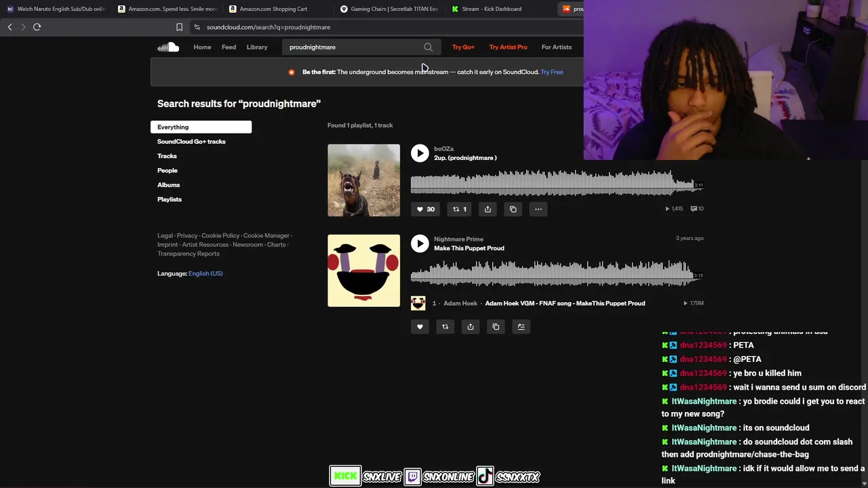Open Adam Hoek track small thumbnail
The image size is (868, 488).
pos(418,303)
